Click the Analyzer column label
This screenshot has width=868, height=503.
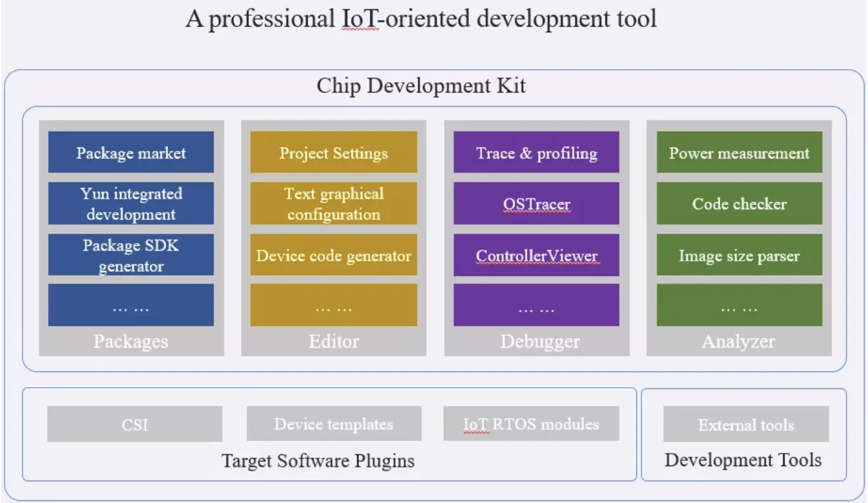tap(738, 341)
